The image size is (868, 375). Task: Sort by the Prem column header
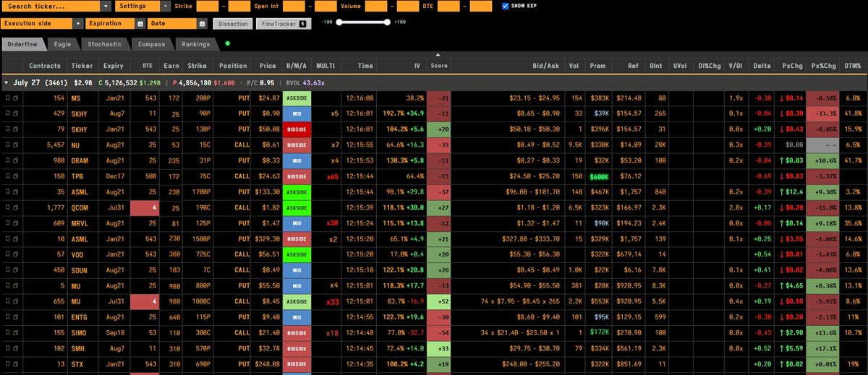(x=597, y=66)
